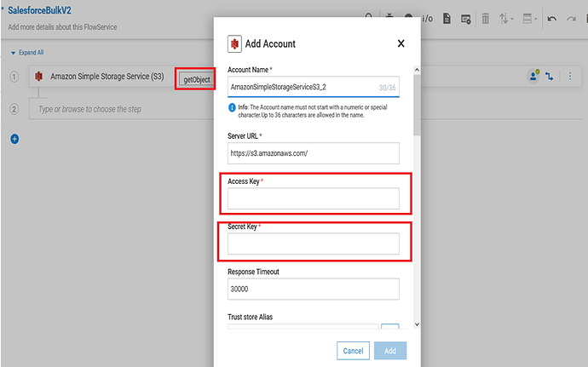Click the Add button in dialog
588x367 pixels.
[390, 351]
